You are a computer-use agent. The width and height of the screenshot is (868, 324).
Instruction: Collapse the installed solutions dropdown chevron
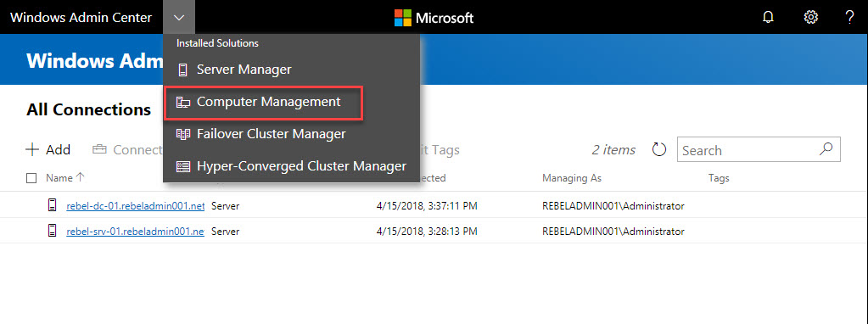[179, 17]
